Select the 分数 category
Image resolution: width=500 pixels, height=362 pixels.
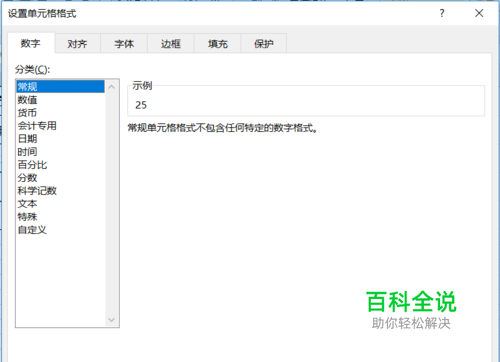pos(60,178)
